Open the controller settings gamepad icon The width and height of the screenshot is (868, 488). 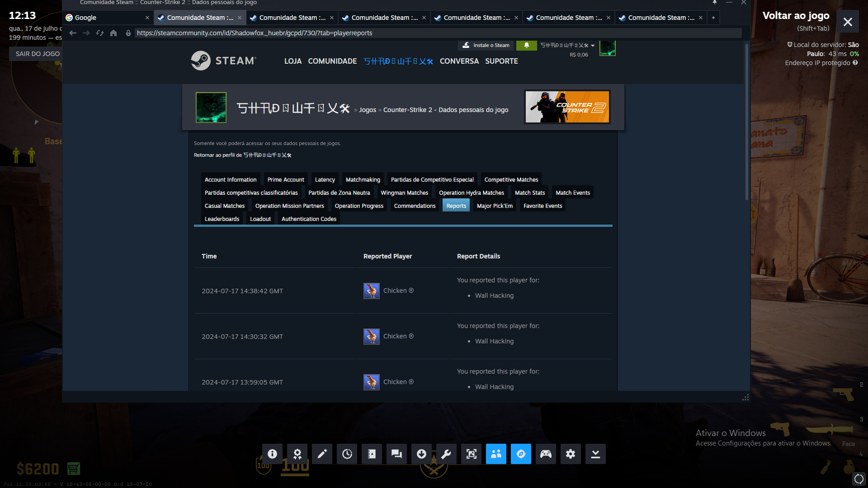(x=546, y=454)
